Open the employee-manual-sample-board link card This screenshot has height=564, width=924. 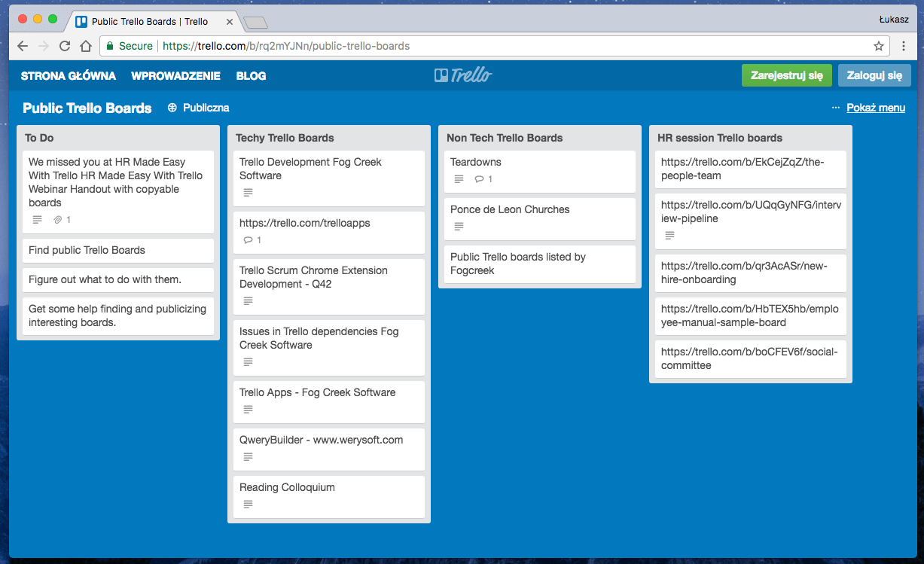click(x=751, y=316)
